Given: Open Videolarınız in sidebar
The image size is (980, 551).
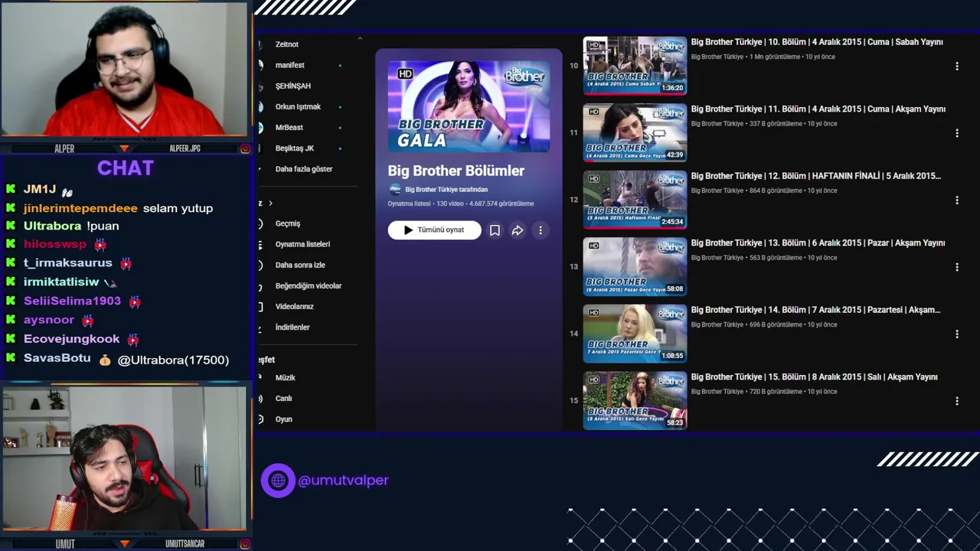Looking at the screenshot, I should (x=295, y=306).
